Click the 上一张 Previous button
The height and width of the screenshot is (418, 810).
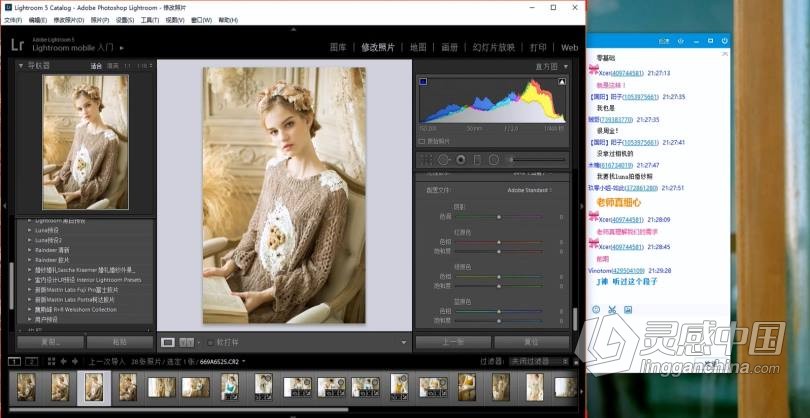(x=453, y=342)
